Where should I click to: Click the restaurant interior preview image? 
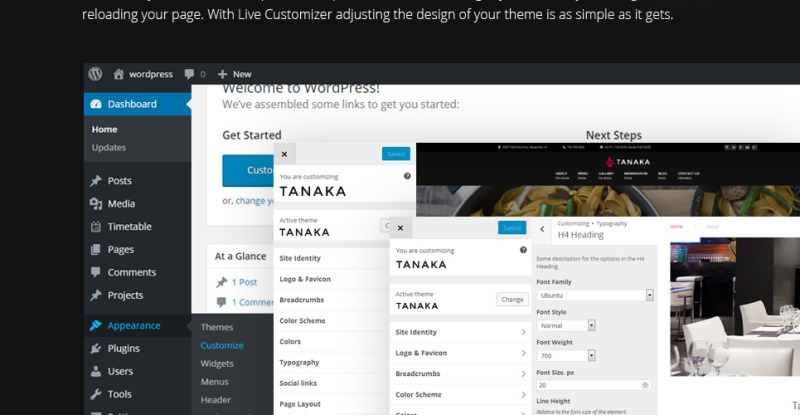point(735,307)
